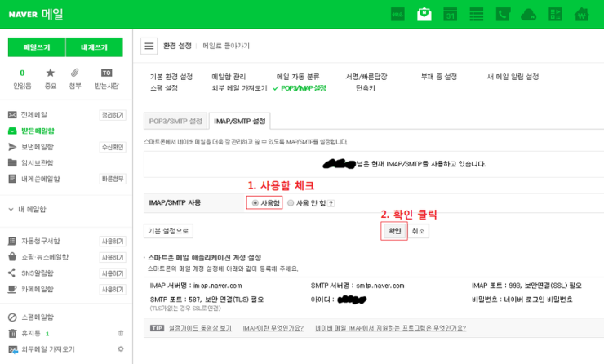Open 스팸 설정 menu
The height and width of the screenshot is (364, 604).
164,88
